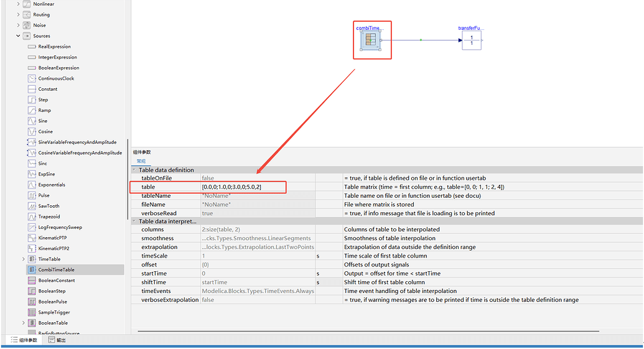This screenshot has height=349, width=644.
Task: Edit the verboseExtrapolation false value
Action: [258, 300]
